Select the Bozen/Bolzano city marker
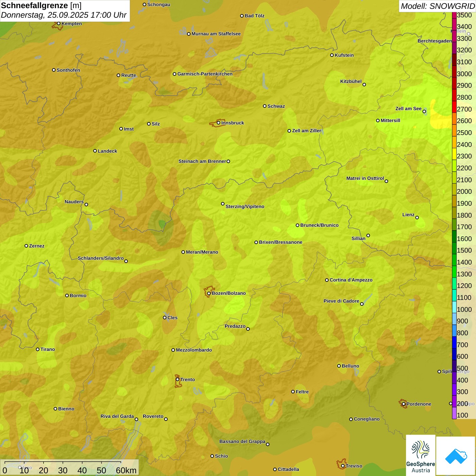476x476 pixels. click(x=209, y=293)
